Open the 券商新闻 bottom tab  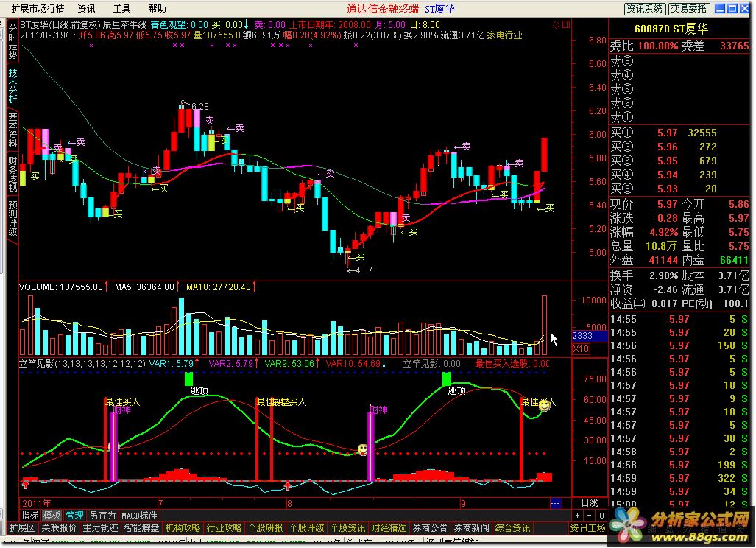(471, 528)
